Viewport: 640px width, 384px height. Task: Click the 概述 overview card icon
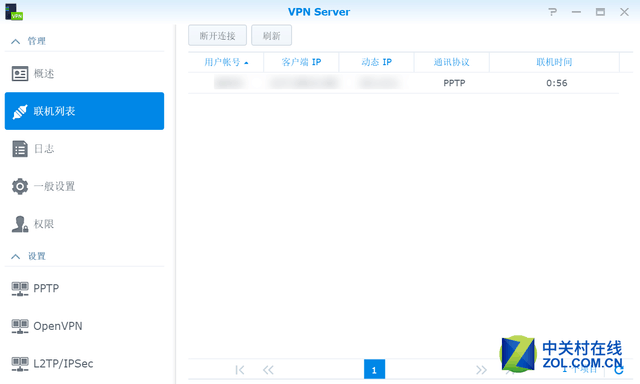pos(20,74)
